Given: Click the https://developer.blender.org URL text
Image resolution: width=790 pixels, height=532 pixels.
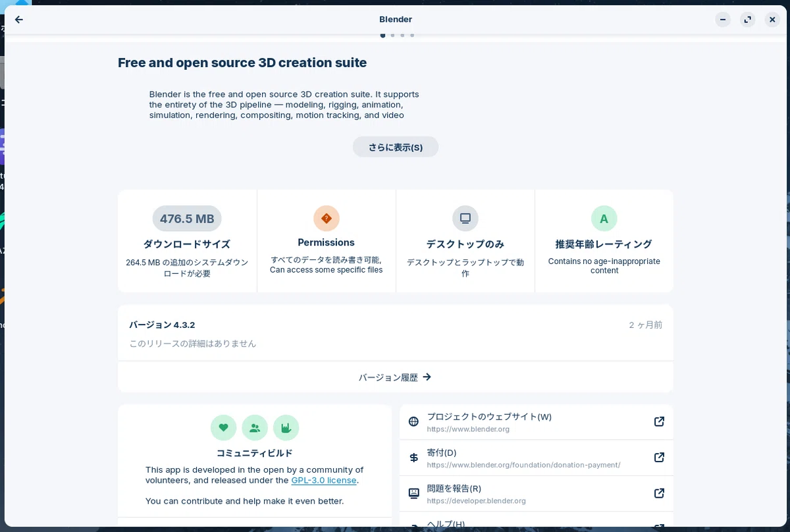Looking at the screenshot, I should (x=477, y=501).
